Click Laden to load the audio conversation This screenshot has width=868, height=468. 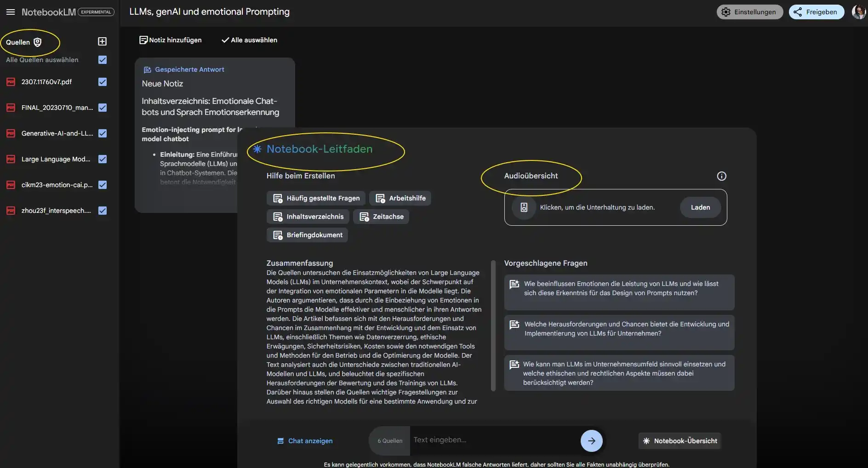coord(700,207)
